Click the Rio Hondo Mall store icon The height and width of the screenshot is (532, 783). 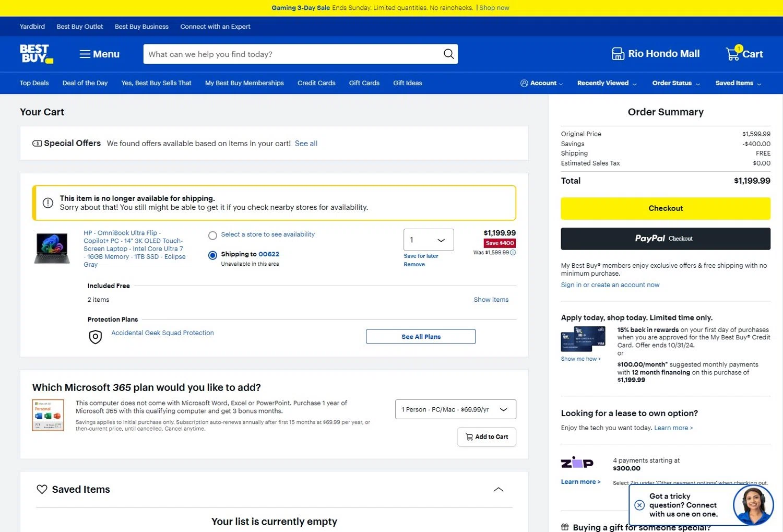pos(618,53)
